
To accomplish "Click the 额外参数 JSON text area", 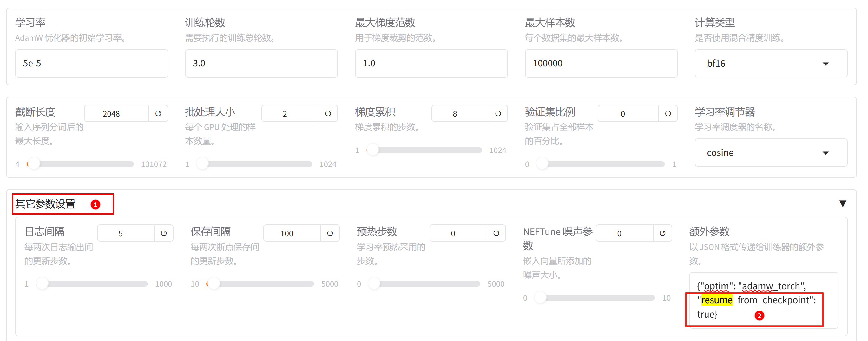I will click(763, 300).
